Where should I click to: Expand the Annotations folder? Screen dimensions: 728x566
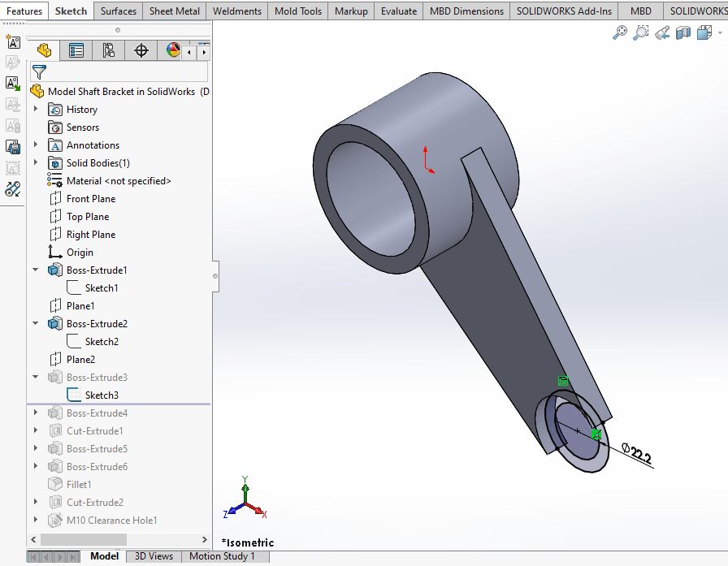click(35, 145)
